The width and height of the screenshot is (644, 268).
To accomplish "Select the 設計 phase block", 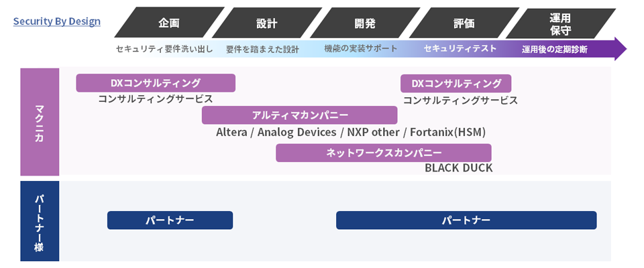I will pos(267,23).
